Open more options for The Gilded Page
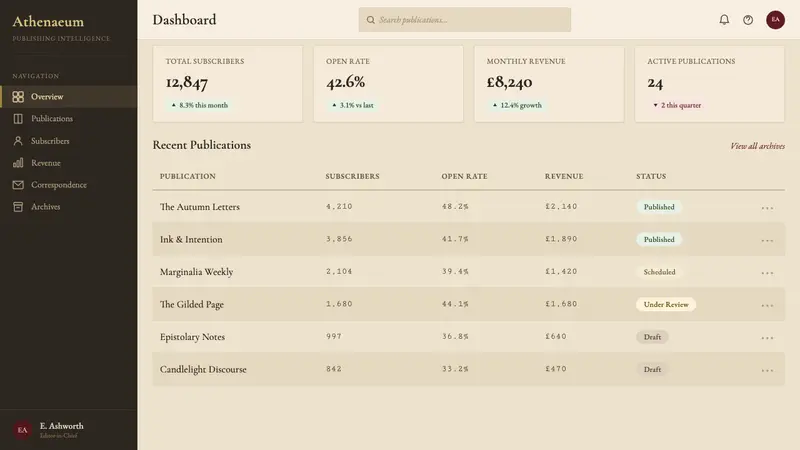This screenshot has width=800, height=450. [x=767, y=305]
